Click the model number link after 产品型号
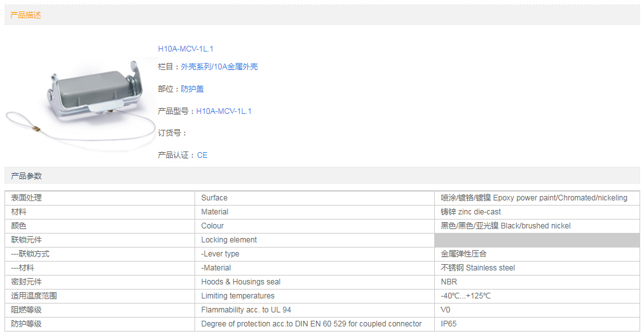644x336 pixels. (224, 111)
